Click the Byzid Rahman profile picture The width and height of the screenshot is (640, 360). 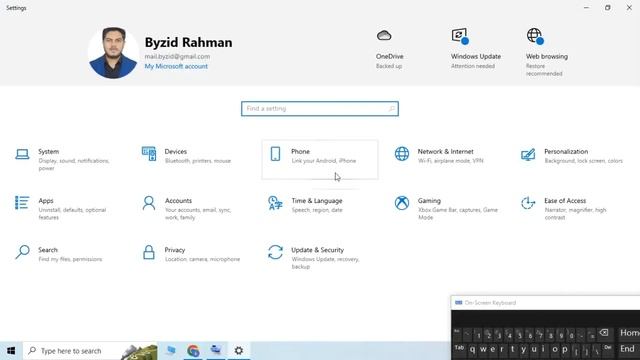pos(113,53)
